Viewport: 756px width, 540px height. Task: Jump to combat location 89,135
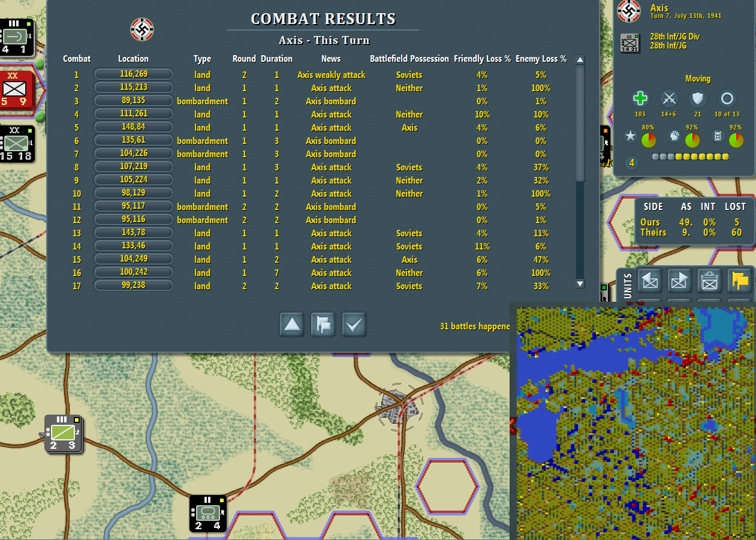[134, 101]
